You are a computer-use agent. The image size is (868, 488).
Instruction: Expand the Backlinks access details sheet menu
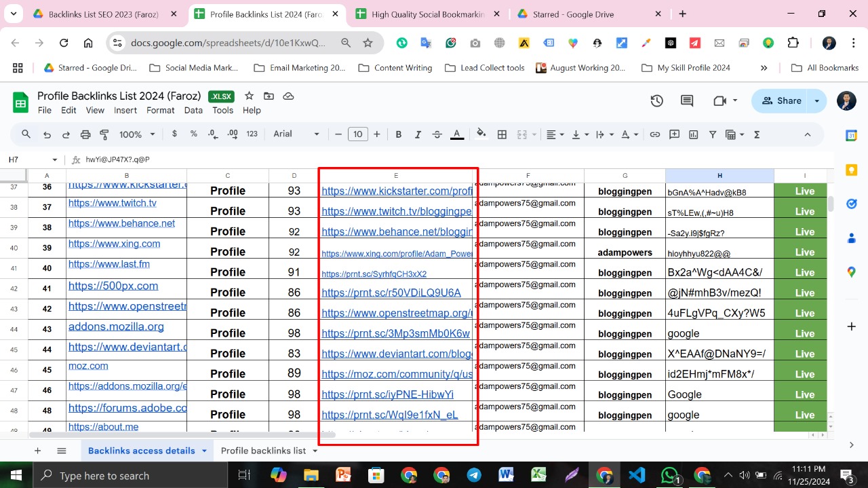[203, 451]
